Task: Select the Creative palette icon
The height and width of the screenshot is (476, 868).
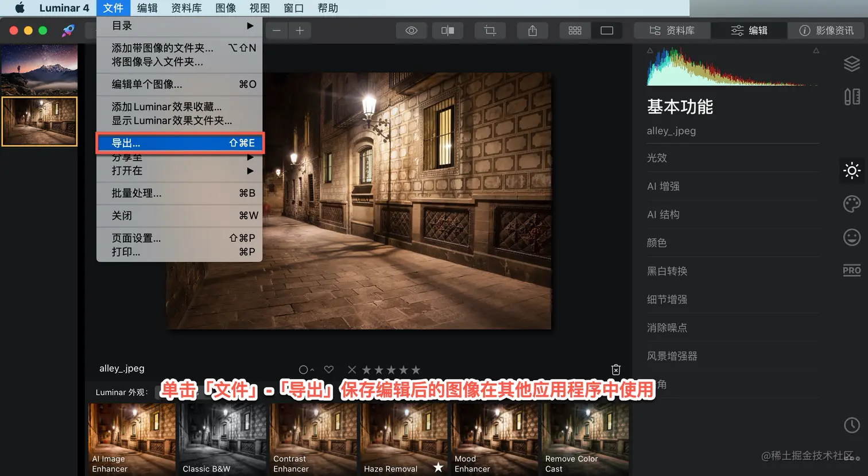Action: pyautogui.click(x=852, y=204)
